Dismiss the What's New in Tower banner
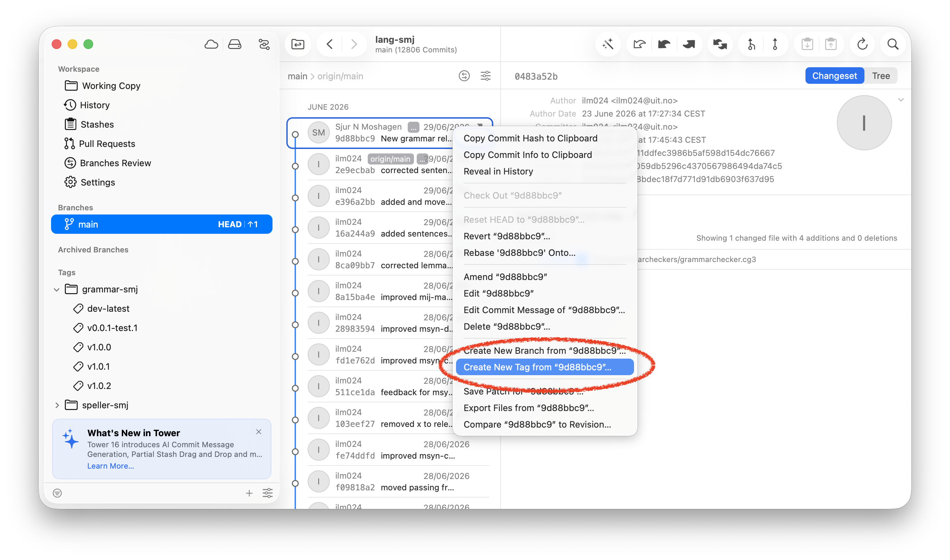The image size is (950, 560). [258, 432]
